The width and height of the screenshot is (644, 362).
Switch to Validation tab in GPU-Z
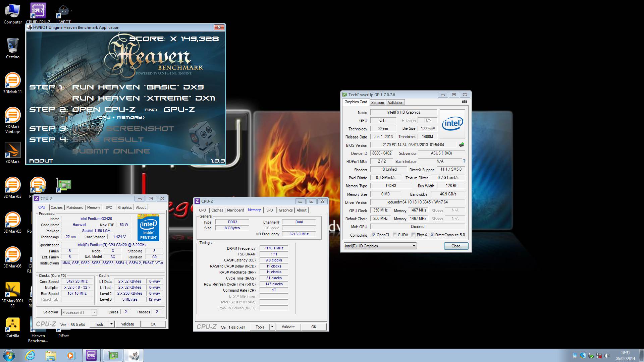coord(395,103)
